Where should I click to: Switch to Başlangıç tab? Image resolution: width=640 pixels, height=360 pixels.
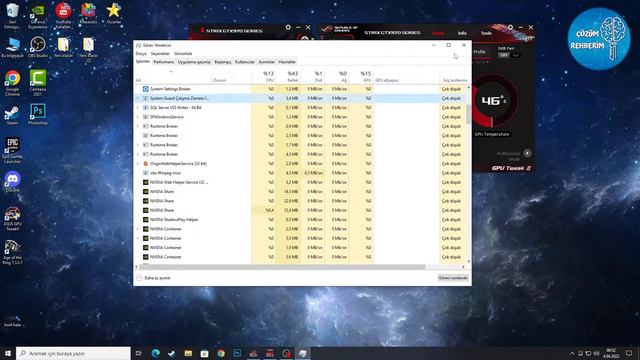click(x=223, y=62)
